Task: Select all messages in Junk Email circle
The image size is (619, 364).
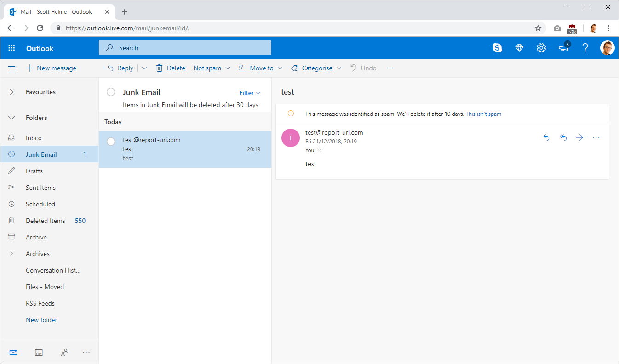Action: 111,92
